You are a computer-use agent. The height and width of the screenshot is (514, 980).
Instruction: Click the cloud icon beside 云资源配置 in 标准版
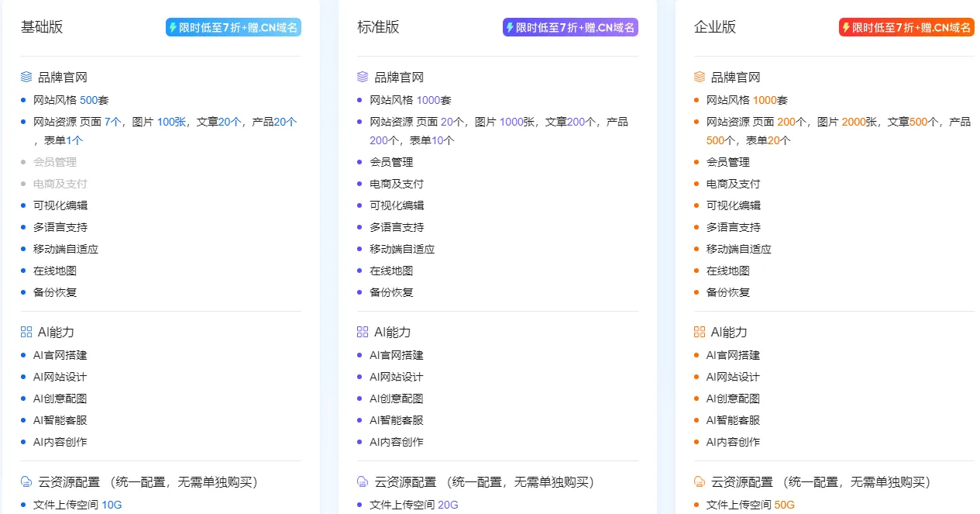tap(362, 481)
